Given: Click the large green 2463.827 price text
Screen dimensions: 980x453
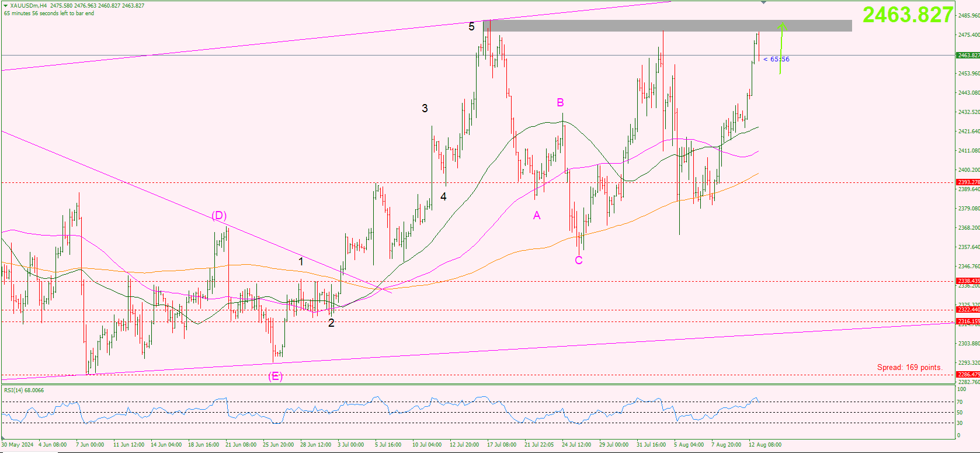Looking at the screenshot, I should tap(908, 15).
